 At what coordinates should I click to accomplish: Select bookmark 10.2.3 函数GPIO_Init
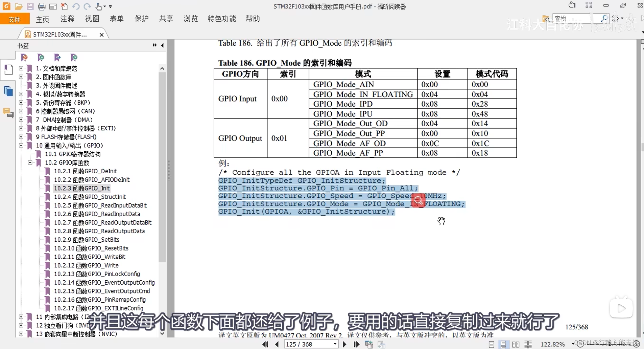pos(82,188)
